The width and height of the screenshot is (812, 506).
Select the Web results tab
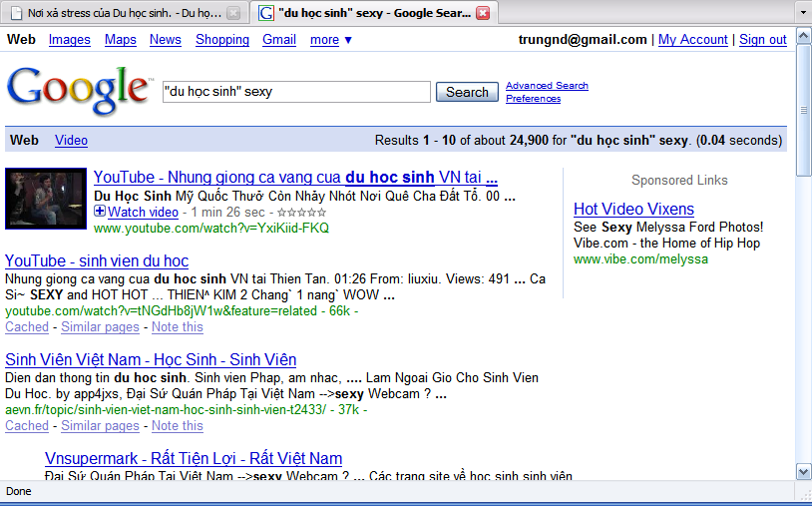pos(24,141)
